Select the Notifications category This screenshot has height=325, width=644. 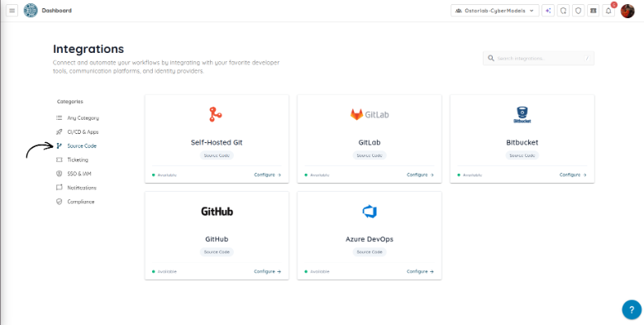(x=76, y=188)
